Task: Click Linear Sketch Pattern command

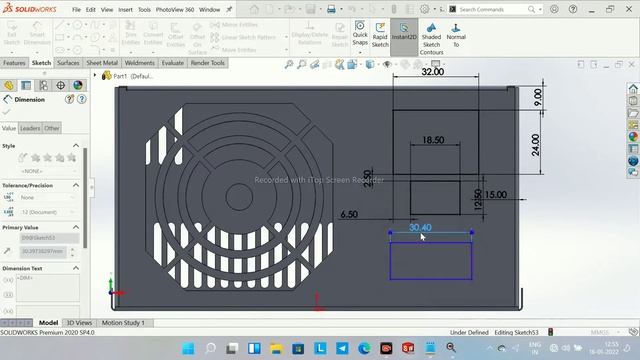Action: tap(243, 37)
